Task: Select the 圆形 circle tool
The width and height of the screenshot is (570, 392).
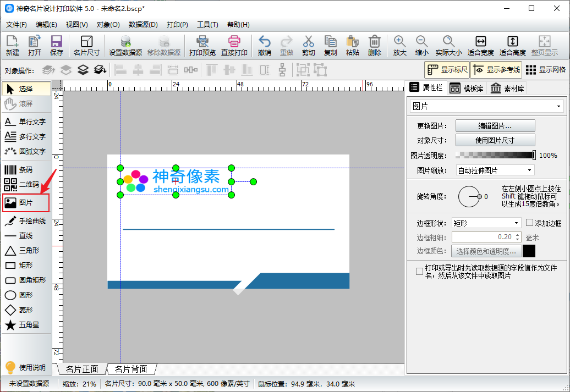Action: (26, 295)
